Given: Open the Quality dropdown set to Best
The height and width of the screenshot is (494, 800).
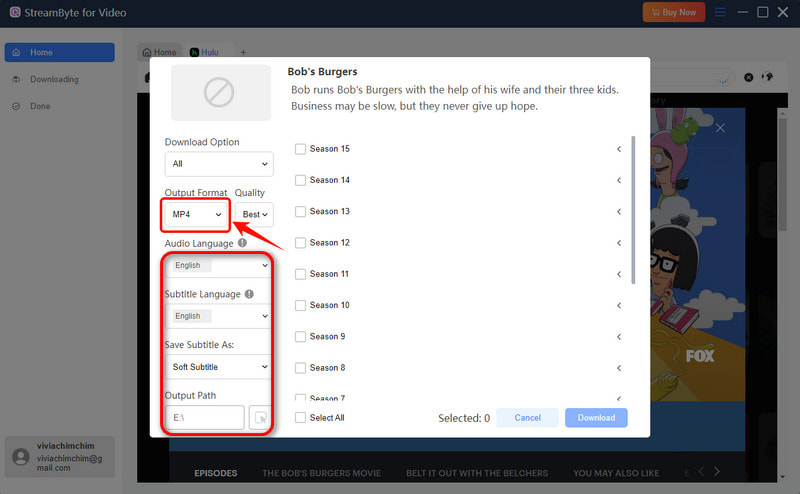Looking at the screenshot, I should [254, 214].
